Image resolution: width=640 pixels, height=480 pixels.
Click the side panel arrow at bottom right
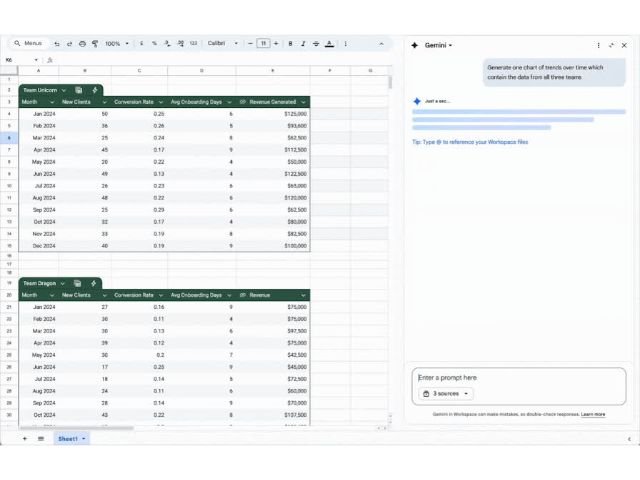tap(629, 439)
